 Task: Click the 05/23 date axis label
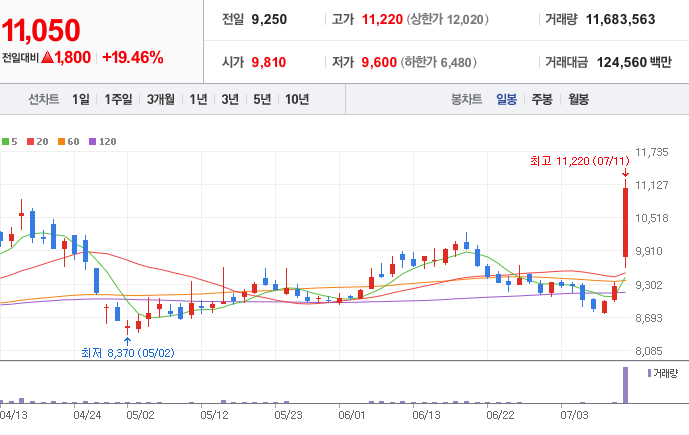coord(288,415)
